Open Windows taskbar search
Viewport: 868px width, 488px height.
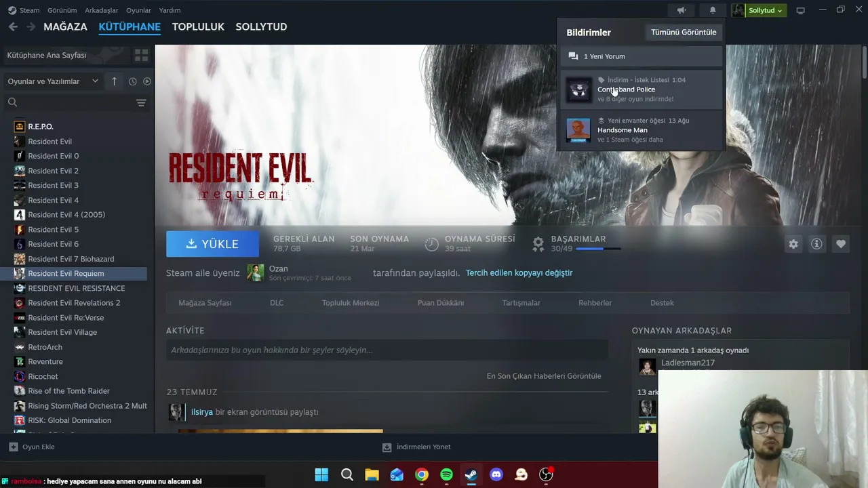(347, 474)
